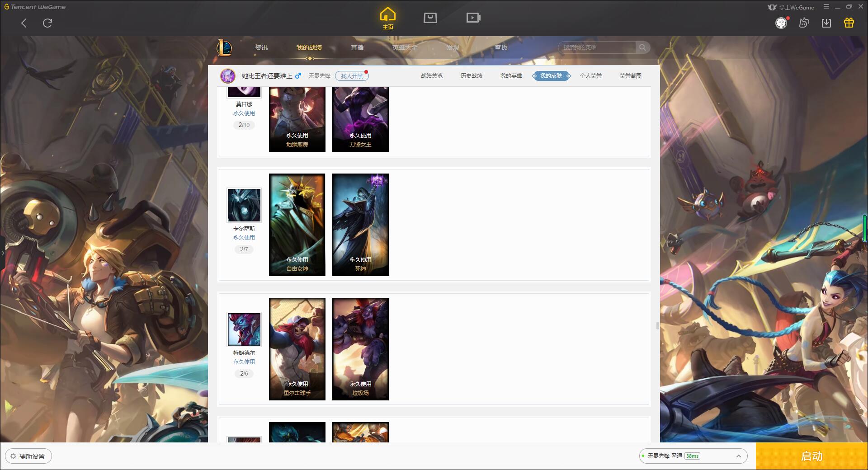Screen dimensions: 868x470
Task: Open the 垃圾场 skin card
Action: tap(360, 349)
